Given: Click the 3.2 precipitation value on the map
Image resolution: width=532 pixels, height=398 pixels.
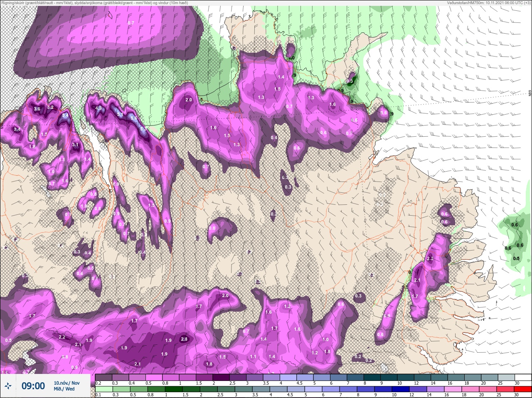Looking at the screenshot, I should coord(51,107).
